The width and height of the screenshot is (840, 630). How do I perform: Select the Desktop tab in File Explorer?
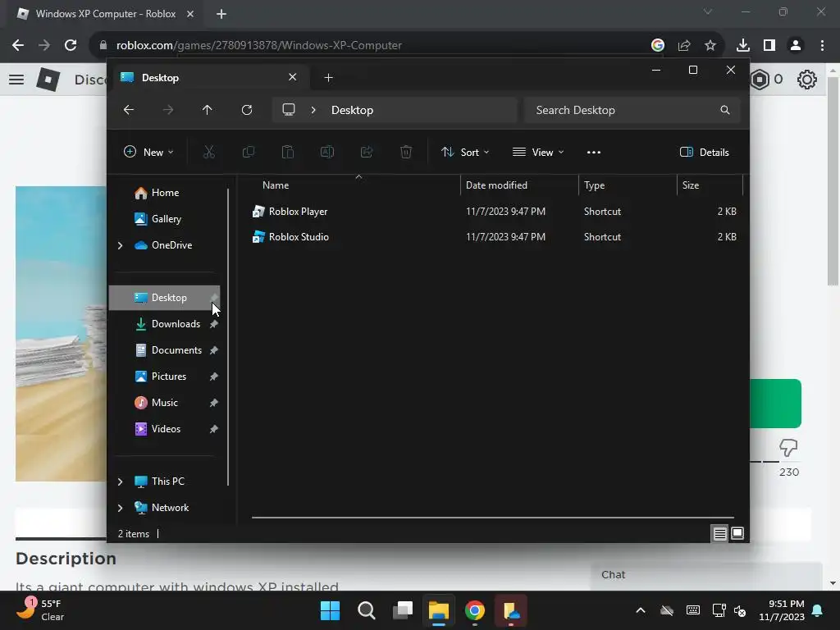point(209,78)
